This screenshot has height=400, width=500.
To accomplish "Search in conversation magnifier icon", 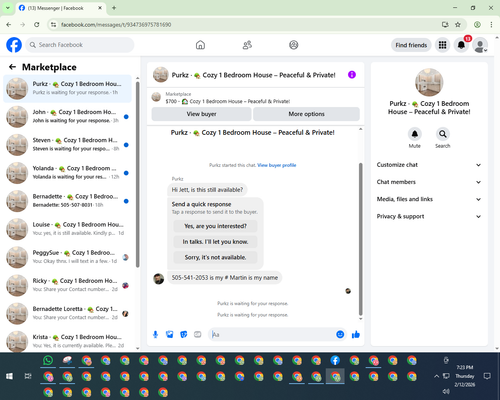I will (x=443, y=134).
